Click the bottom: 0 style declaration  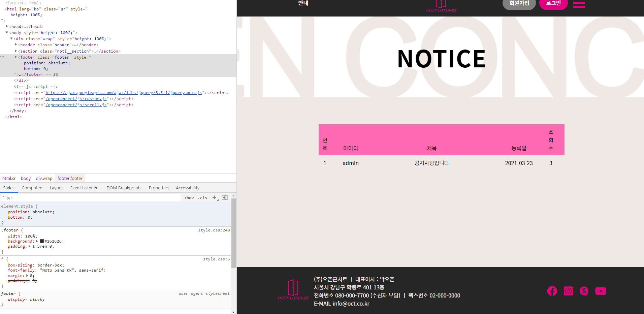[20, 217]
